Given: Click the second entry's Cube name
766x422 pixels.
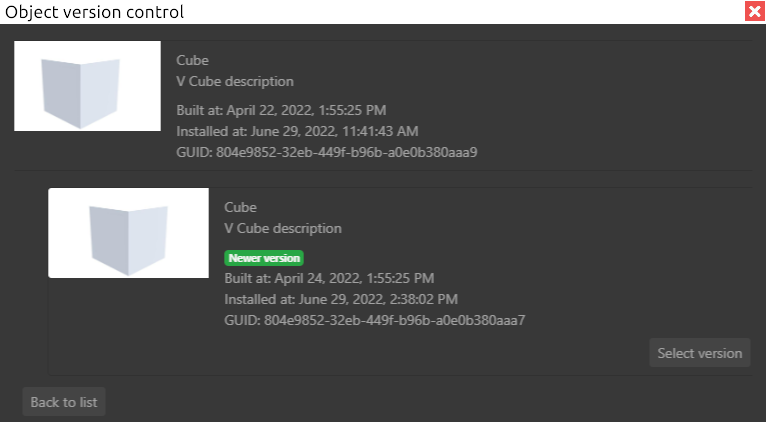Looking at the screenshot, I should coord(240,207).
